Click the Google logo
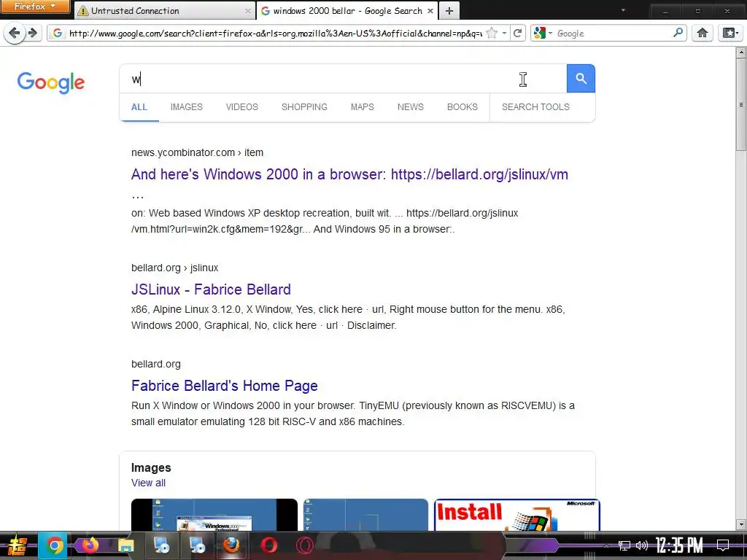This screenshot has height=560, width=747. pyautogui.click(x=51, y=83)
